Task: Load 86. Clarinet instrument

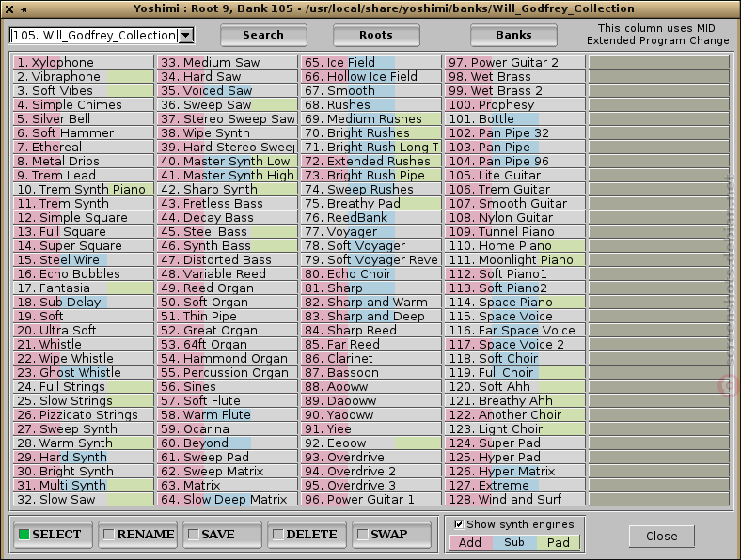Action: coord(371,358)
